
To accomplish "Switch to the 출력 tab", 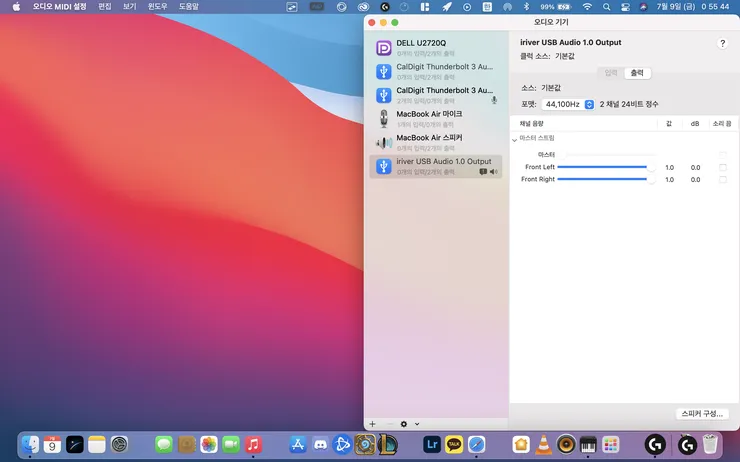I will pyautogui.click(x=637, y=73).
